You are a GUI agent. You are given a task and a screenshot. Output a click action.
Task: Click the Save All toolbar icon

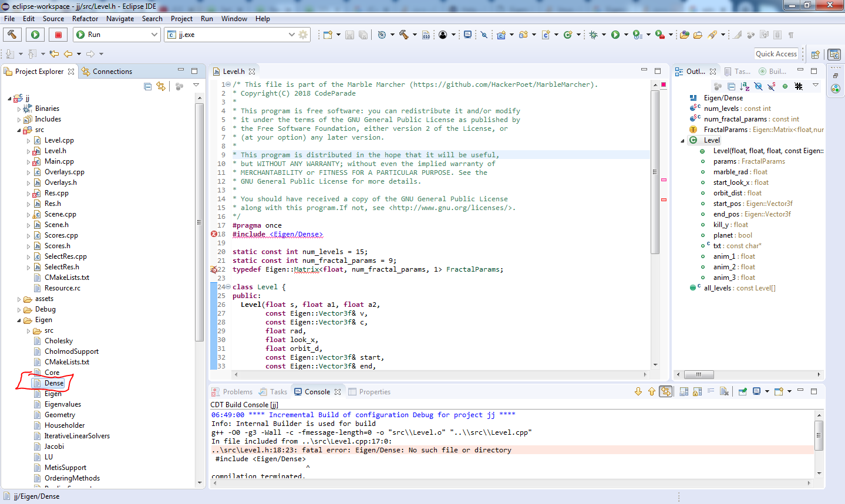point(363,35)
